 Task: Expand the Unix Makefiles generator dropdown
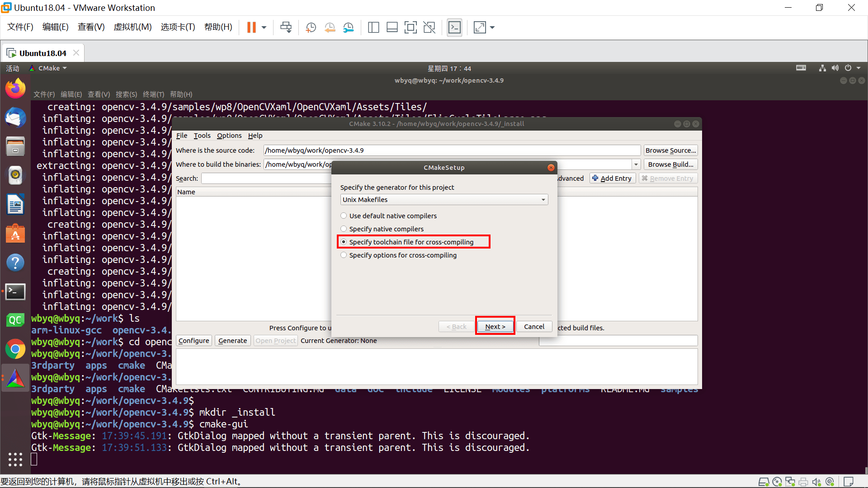click(444, 200)
